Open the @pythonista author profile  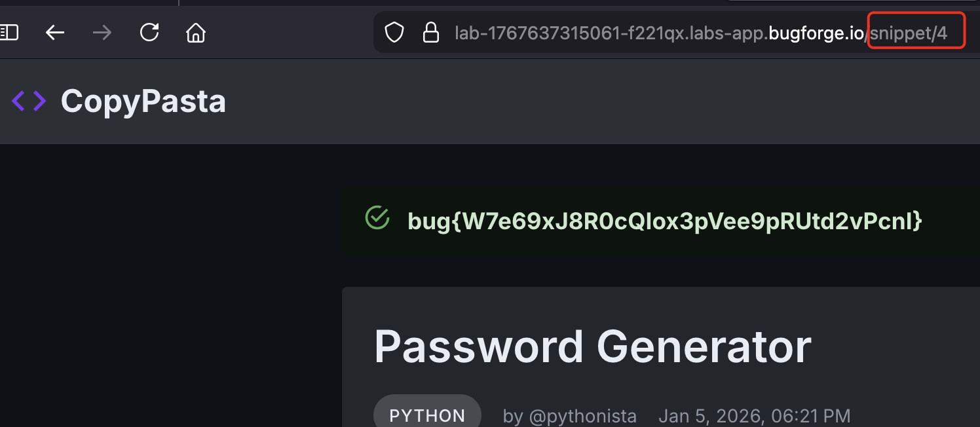pyautogui.click(x=569, y=416)
